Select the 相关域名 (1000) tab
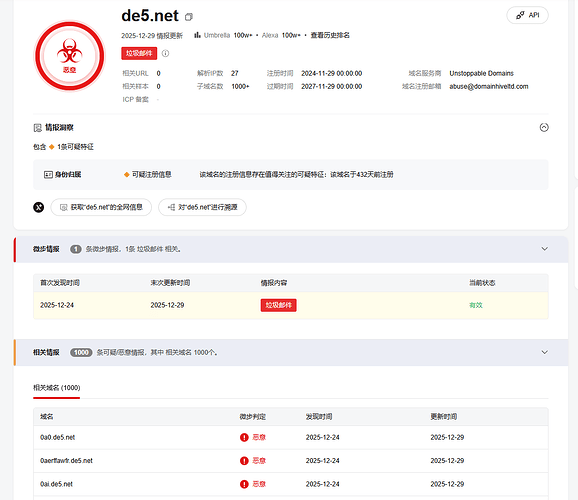The width and height of the screenshot is (578, 500). tap(56, 388)
